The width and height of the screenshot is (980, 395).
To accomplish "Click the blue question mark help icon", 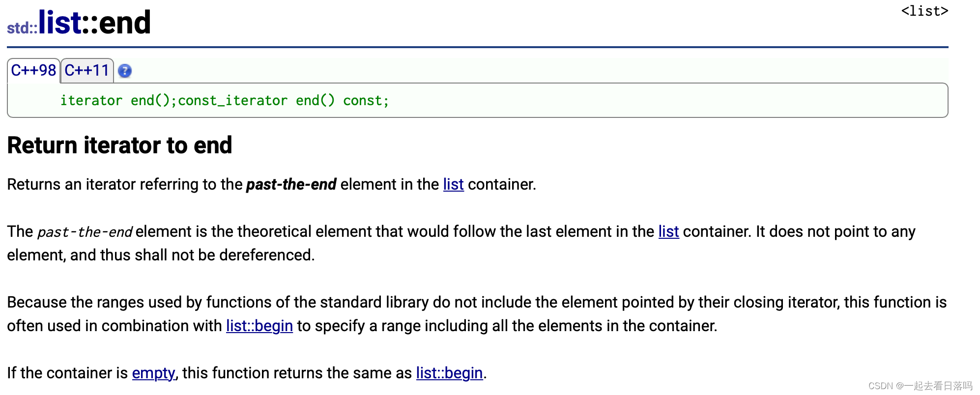I will pos(125,71).
